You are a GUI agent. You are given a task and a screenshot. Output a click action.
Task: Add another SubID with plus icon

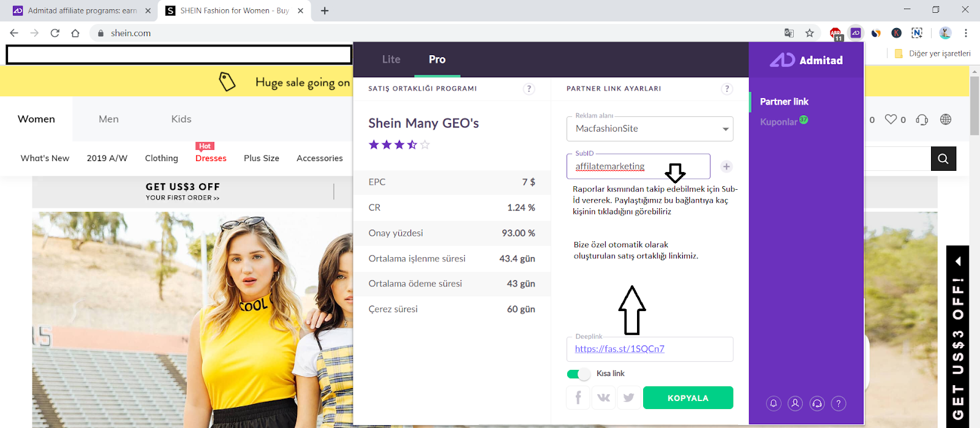point(726,167)
